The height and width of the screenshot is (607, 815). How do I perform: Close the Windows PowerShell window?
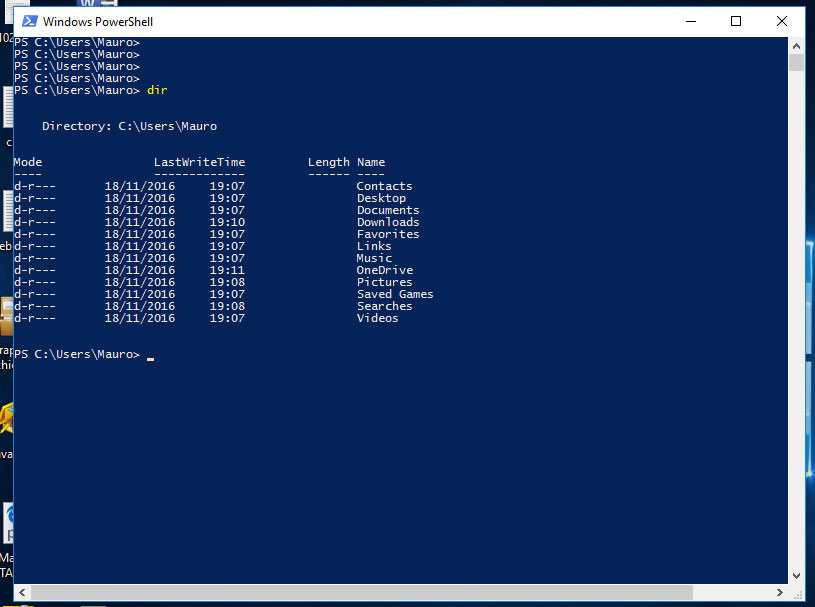[x=782, y=21]
